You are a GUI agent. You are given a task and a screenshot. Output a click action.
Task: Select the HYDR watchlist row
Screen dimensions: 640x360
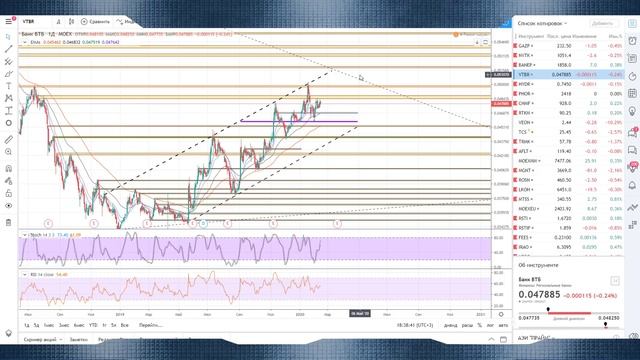[568, 84]
